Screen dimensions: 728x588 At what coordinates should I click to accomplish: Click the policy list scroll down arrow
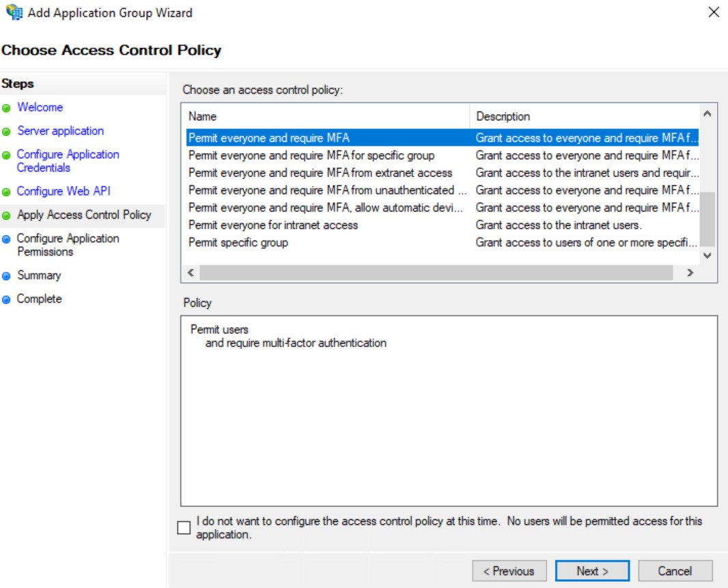point(707,255)
